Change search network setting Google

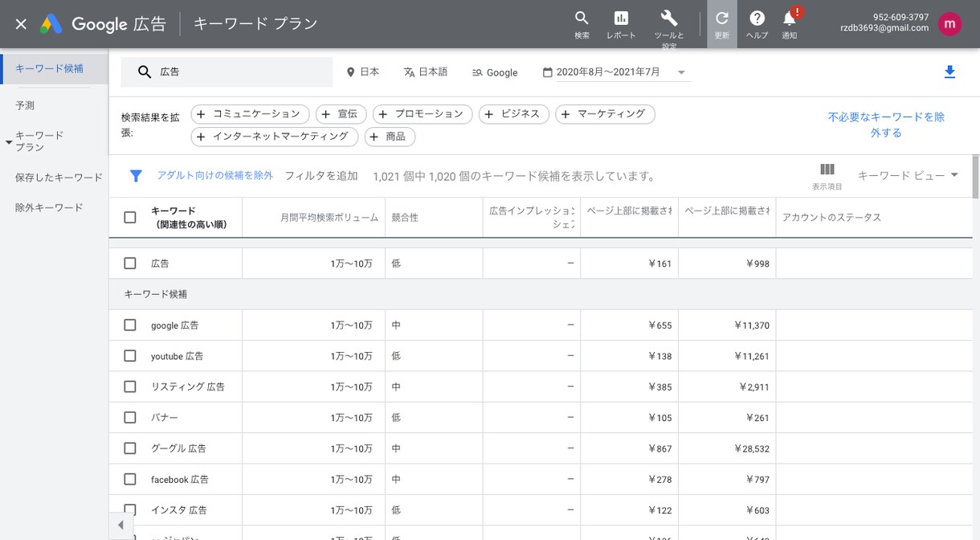point(495,72)
